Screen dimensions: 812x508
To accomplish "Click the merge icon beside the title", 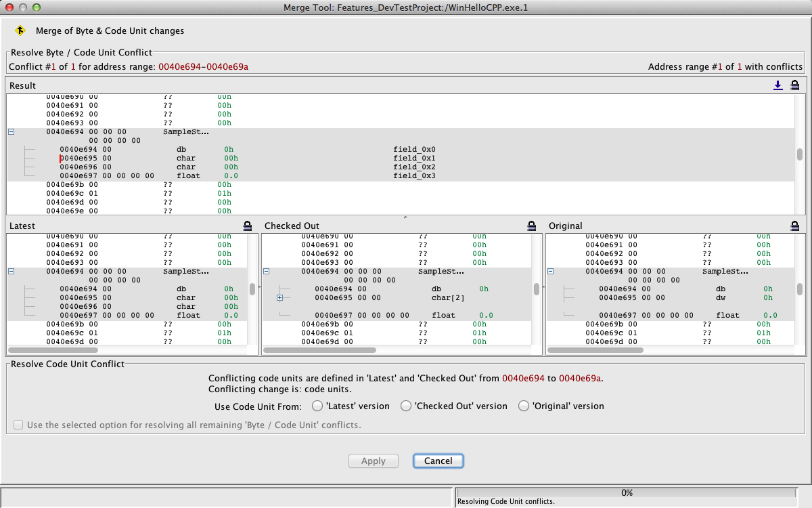I will coord(20,30).
